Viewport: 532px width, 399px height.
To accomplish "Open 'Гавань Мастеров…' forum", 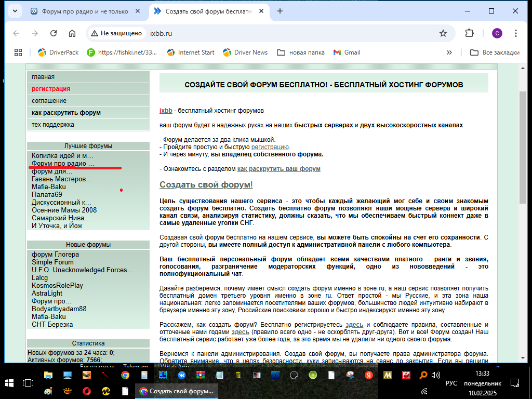I will tap(62, 179).
